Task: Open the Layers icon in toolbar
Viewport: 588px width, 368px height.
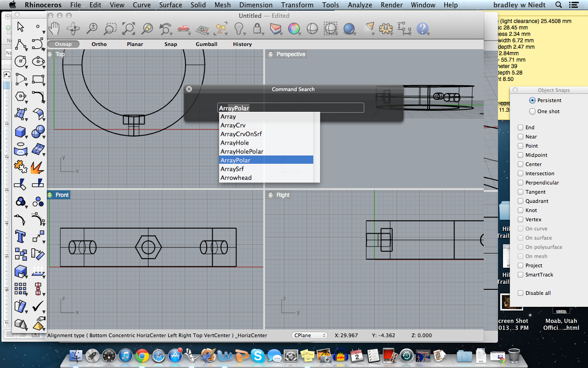Action: pyautogui.click(x=276, y=29)
